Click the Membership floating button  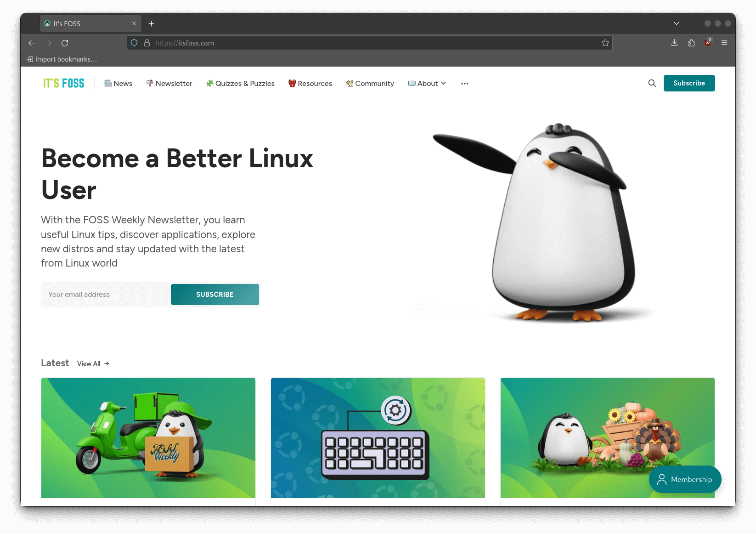pos(685,479)
